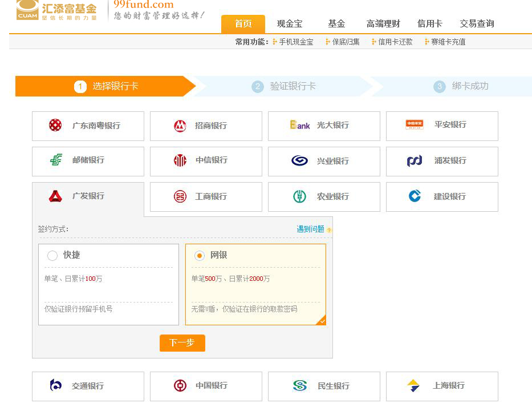The height and width of the screenshot is (407, 532).
Task: Click the Bank of China (中国银行) logo icon
Action: click(x=180, y=386)
